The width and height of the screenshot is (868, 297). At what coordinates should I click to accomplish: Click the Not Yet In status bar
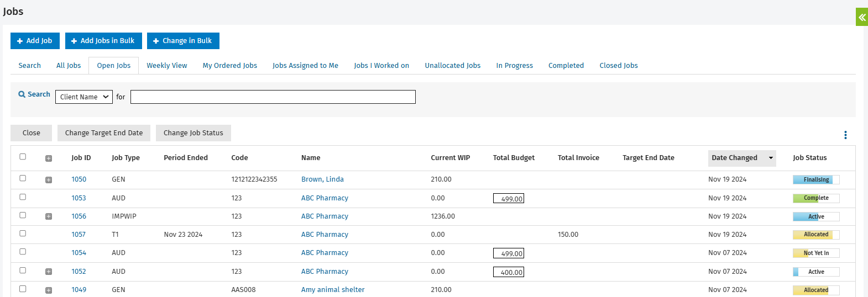pos(816,253)
